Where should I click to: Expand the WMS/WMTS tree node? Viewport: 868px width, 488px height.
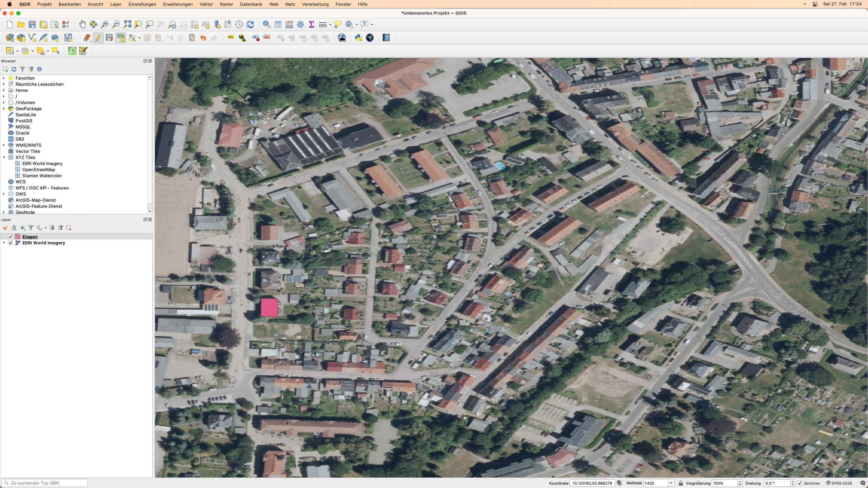4,145
